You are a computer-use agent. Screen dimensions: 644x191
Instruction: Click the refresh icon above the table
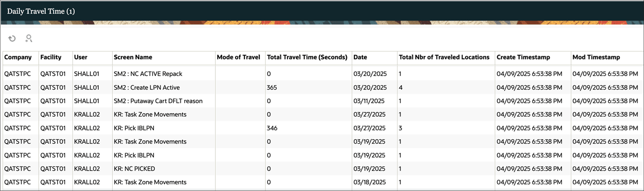click(x=12, y=39)
